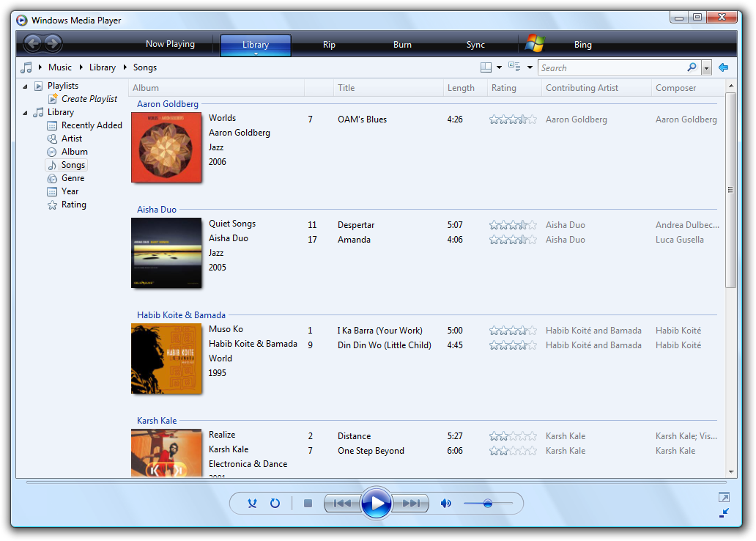Select the song Din Din Wo (Little Child)
Image resolution: width=756 pixels, height=541 pixels.
(385, 345)
